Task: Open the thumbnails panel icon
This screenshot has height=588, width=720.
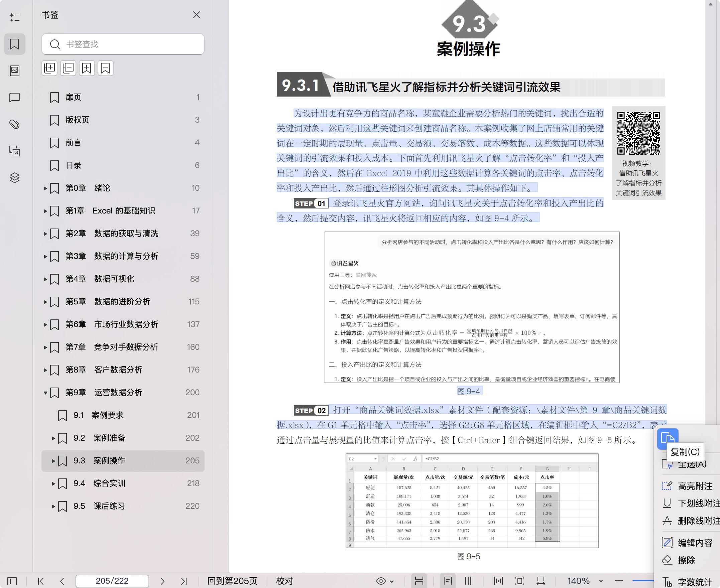Action: tap(15, 70)
